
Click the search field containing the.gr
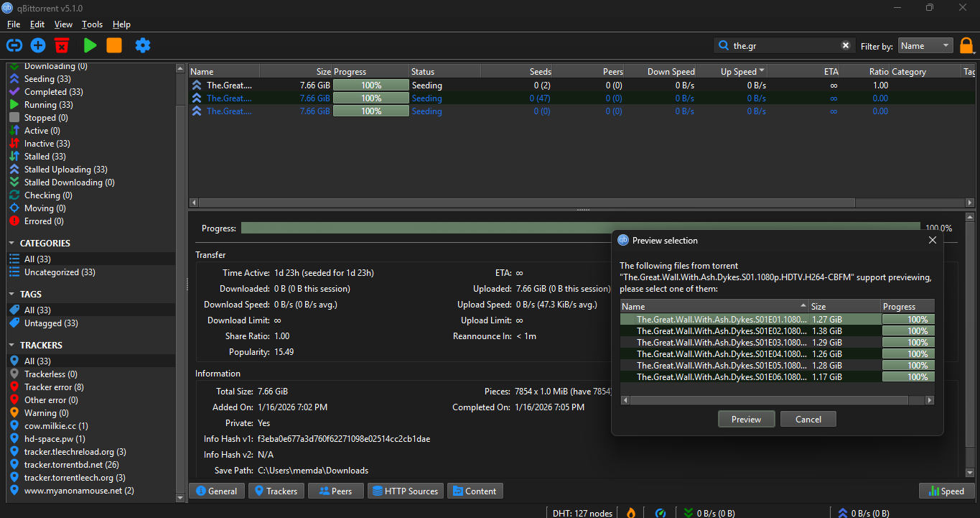[784, 45]
